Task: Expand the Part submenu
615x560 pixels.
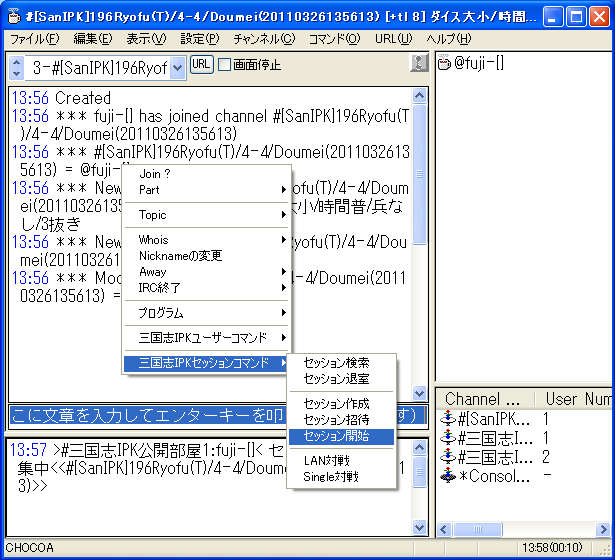Action: pyautogui.click(x=205, y=190)
